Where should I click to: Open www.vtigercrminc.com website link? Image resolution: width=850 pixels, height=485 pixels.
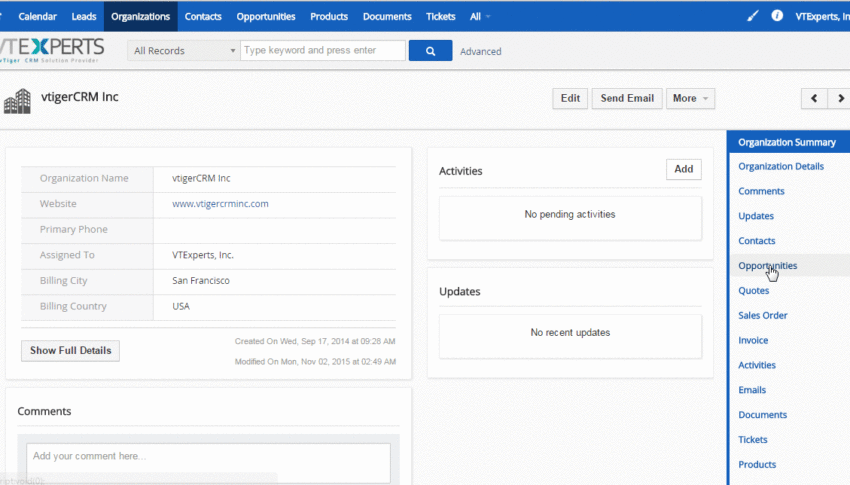coord(220,204)
